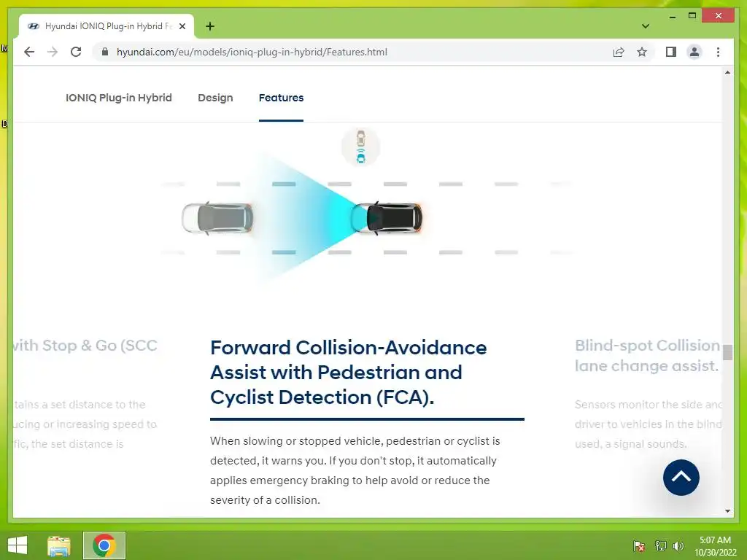747x560 pixels.
Task: Click the scrollbar up arrow
Action: 727,72
